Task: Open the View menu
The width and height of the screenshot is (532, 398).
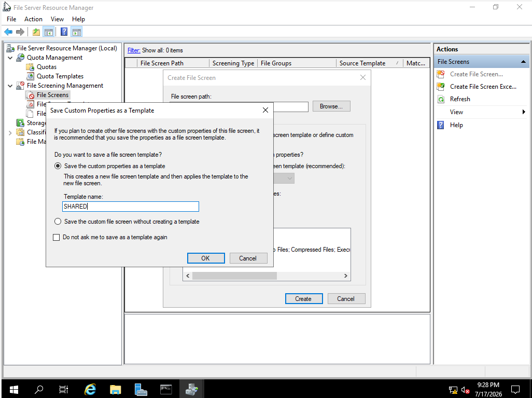Action: pos(57,19)
